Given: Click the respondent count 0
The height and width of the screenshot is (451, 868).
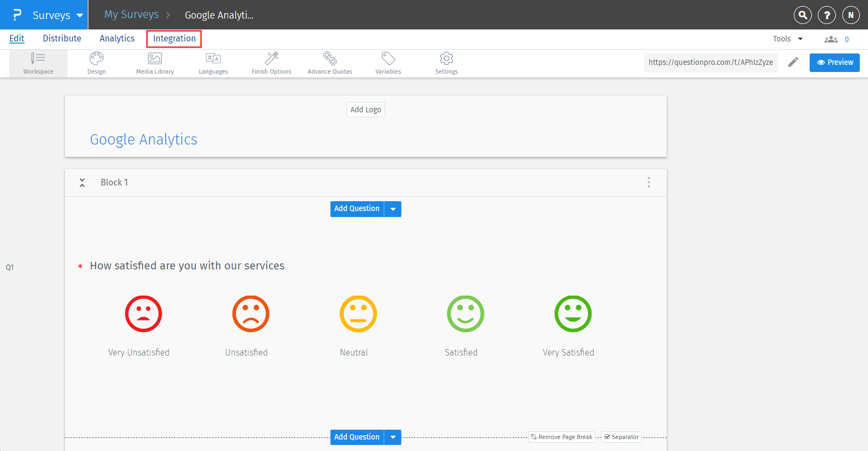Looking at the screenshot, I should 847,39.
